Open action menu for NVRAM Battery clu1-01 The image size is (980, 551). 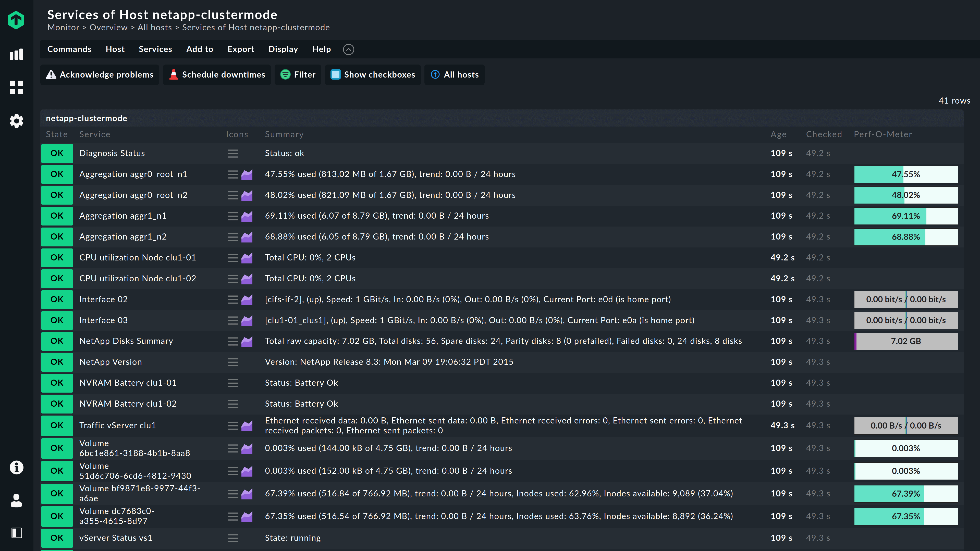[233, 383]
